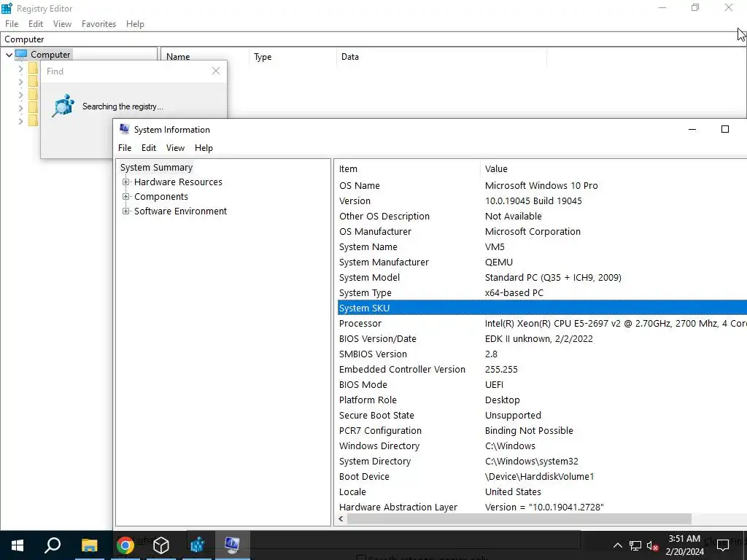Click value 'Standard PC (Q35 + ICH9, 2009)'
The image size is (747, 560).
[x=553, y=278]
